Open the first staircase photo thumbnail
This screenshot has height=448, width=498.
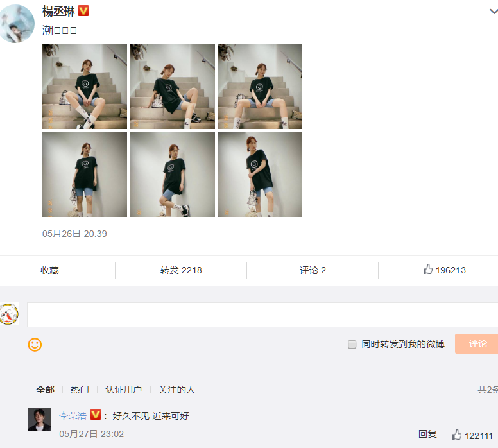tap(85, 87)
